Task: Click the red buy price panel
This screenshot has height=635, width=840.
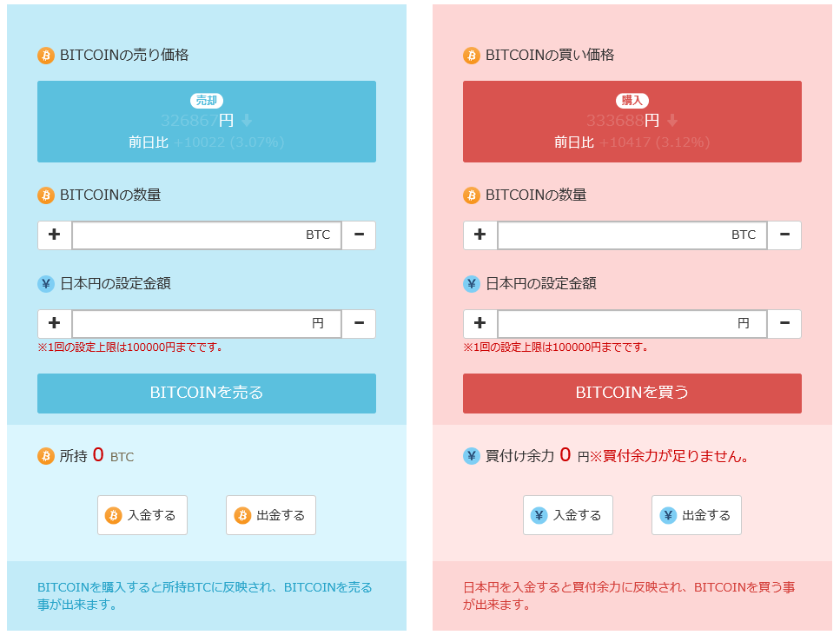Action: tap(632, 122)
